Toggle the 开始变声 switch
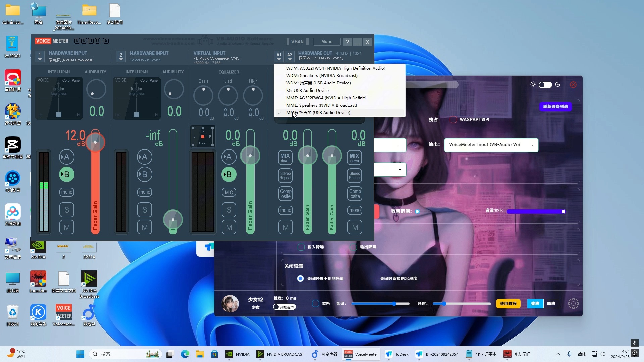Screen dimensions: 644x362 pyautogui.click(x=284, y=307)
